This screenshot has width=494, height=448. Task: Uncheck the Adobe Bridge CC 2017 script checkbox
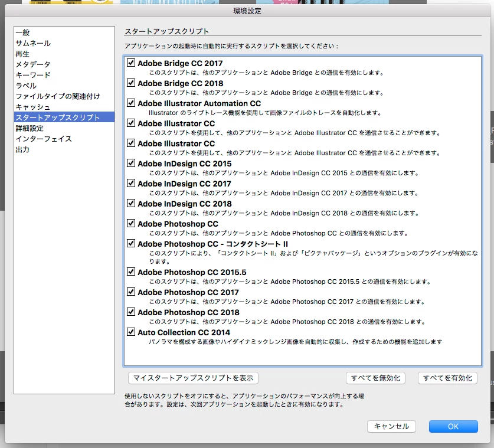click(x=131, y=63)
